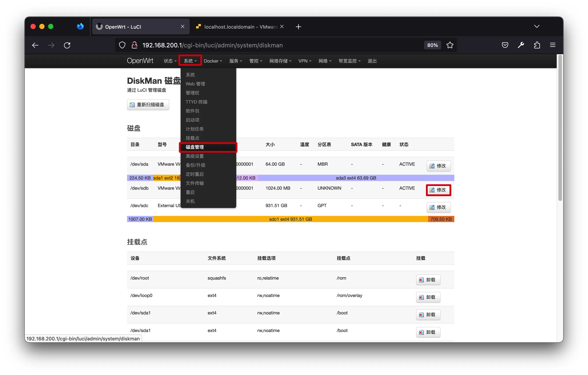Click the page vertical scrollbar thumb
The width and height of the screenshot is (588, 375).
[x=560, y=128]
